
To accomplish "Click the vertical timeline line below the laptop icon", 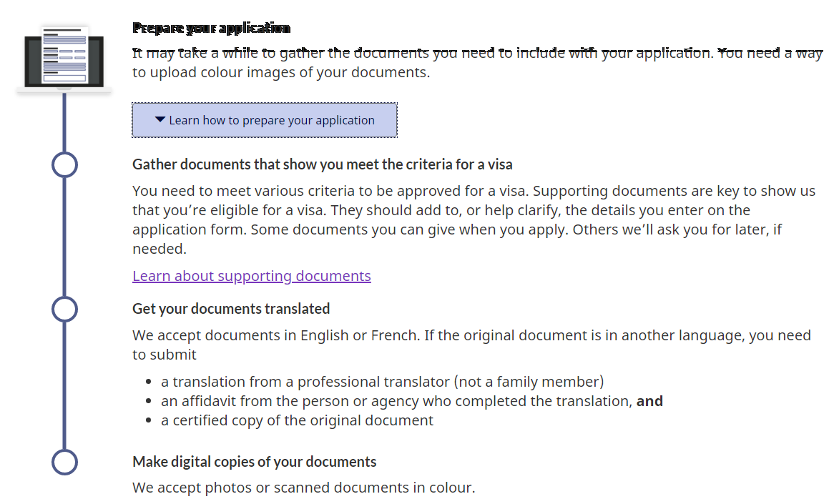I will 64,122.
